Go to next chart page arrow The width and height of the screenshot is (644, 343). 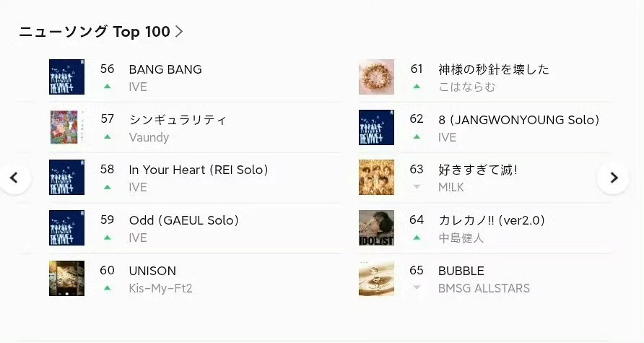tap(613, 178)
